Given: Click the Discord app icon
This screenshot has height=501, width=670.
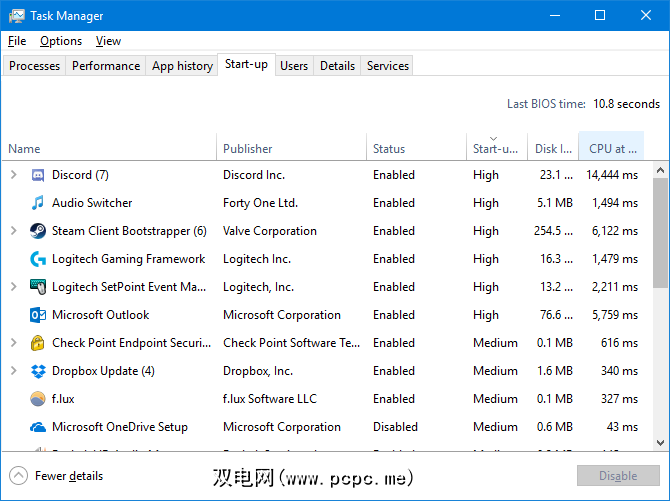Looking at the screenshot, I should 38,175.
